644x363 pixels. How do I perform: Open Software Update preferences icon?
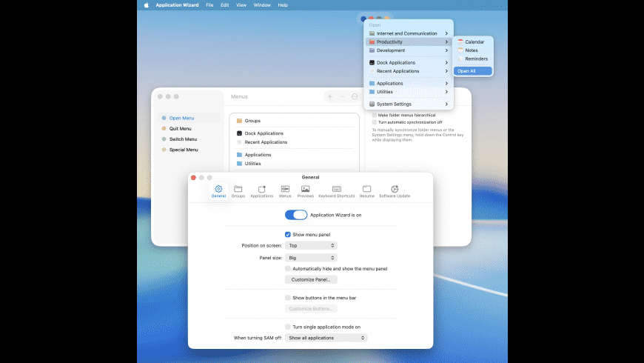point(395,189)
